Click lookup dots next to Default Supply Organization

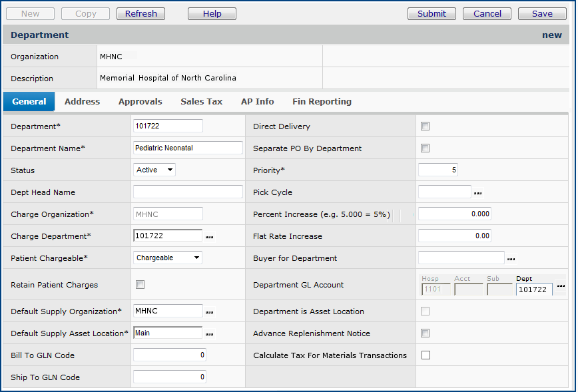tap(210, 311)
